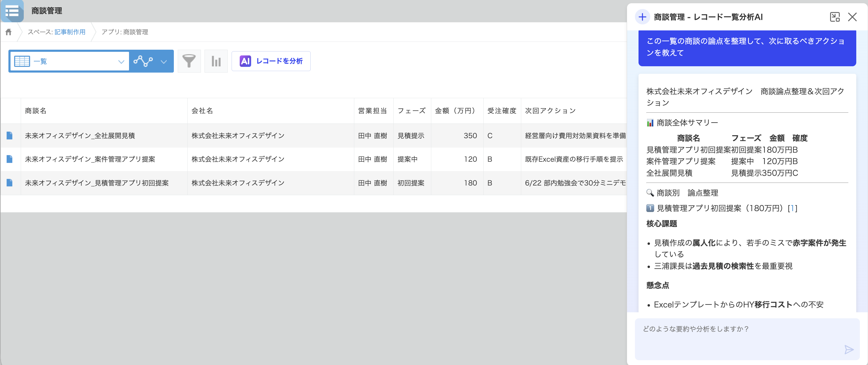This screenshot has width=868, height=365.
Task: Close the レコード一覧分析AI panel
Action: click(852, 17)
